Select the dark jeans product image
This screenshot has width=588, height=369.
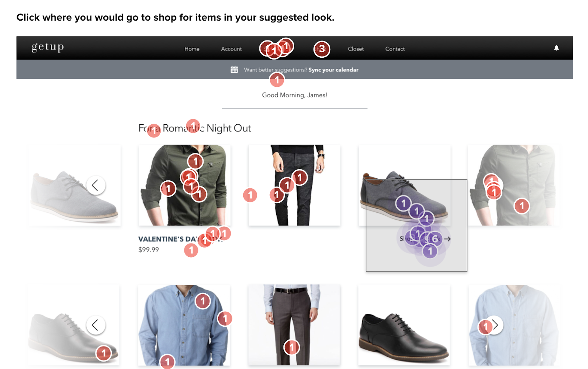point(294,185)
